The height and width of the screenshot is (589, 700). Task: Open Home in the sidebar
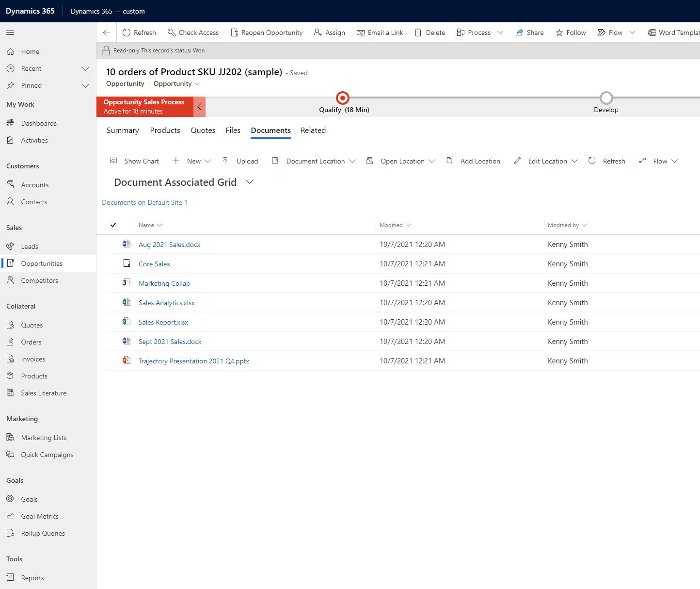click(48, 51)
